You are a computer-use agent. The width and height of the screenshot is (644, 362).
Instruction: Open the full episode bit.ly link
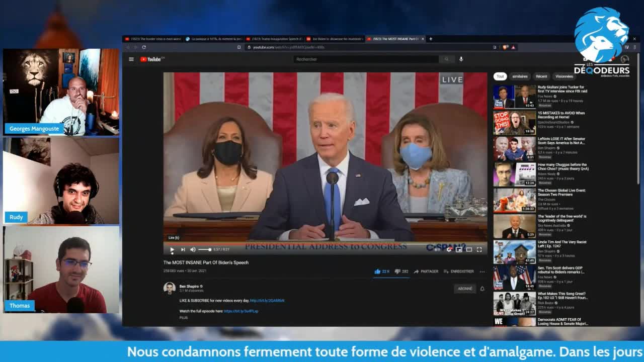pos(241,311)
